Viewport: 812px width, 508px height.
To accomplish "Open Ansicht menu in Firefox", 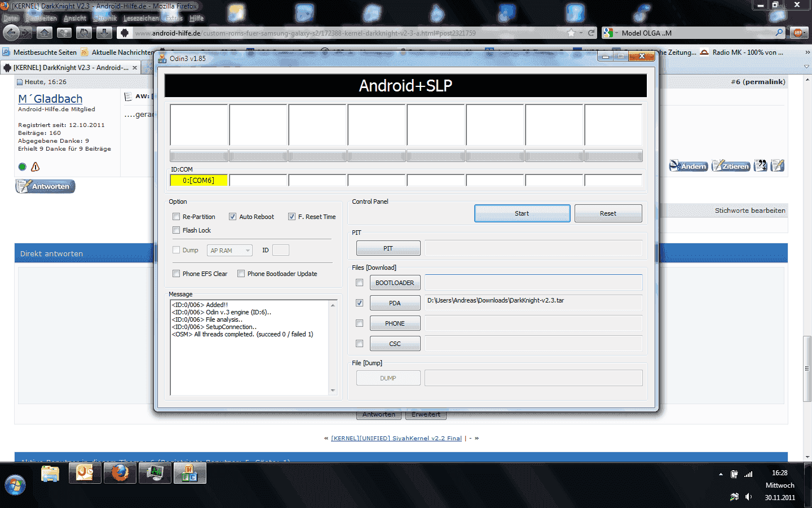I will click(75, 18).
